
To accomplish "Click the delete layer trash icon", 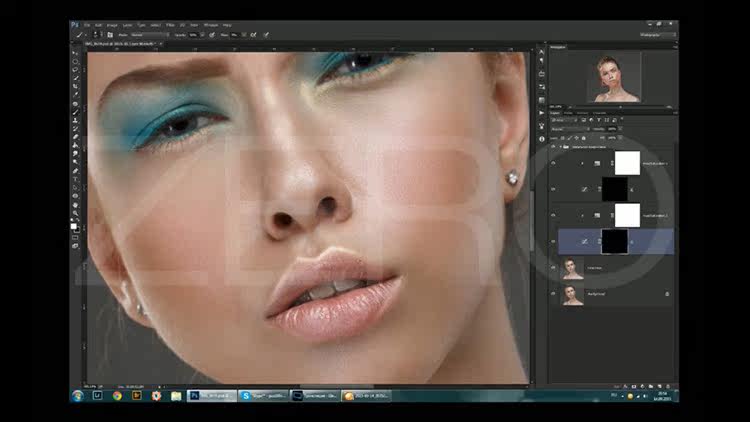I will coord(668,386).
